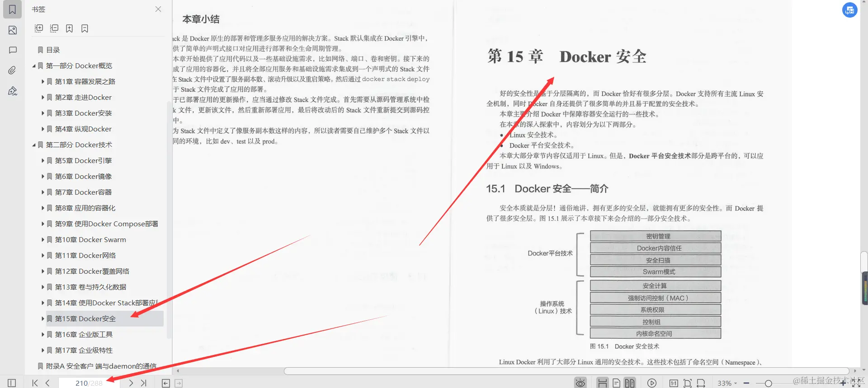Adjust the zoom slider handle
The width and height of the screenshot is (868, 388).
768,383
